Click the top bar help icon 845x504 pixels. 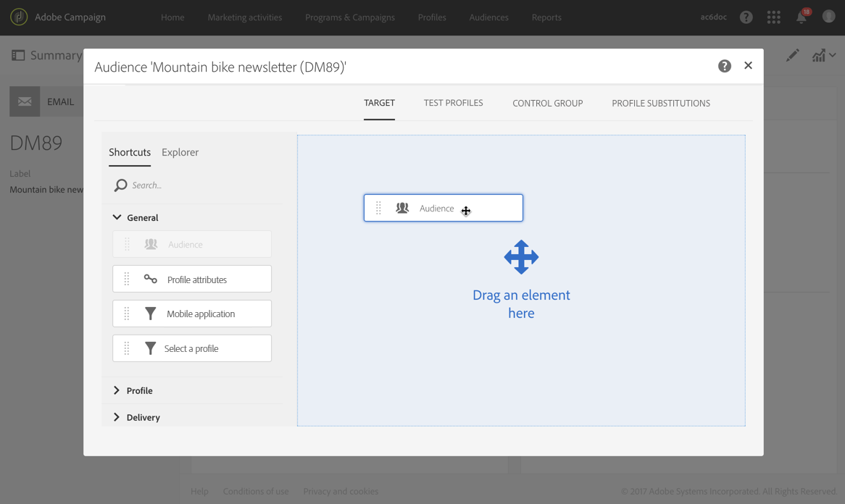click(746, 17)
